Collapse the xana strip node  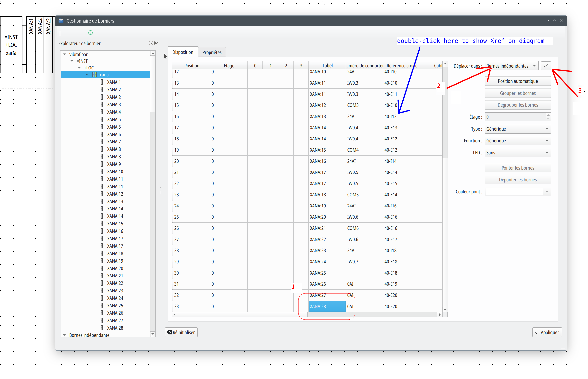(x=87, y=75)
